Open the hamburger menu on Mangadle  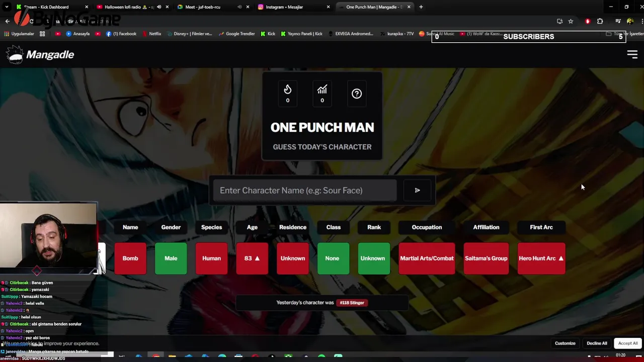[x=632, y=54]
